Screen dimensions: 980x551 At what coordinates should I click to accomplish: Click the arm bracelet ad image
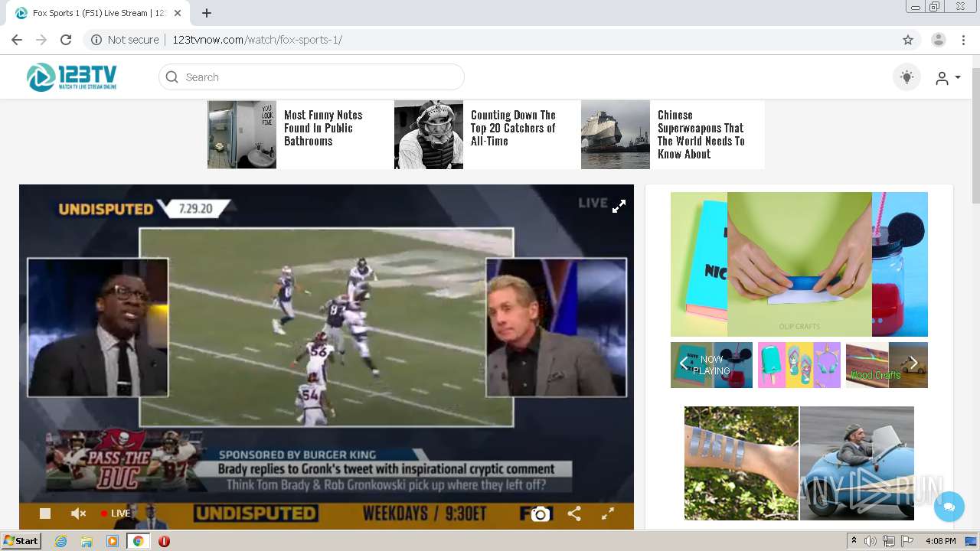coord(741,464)
